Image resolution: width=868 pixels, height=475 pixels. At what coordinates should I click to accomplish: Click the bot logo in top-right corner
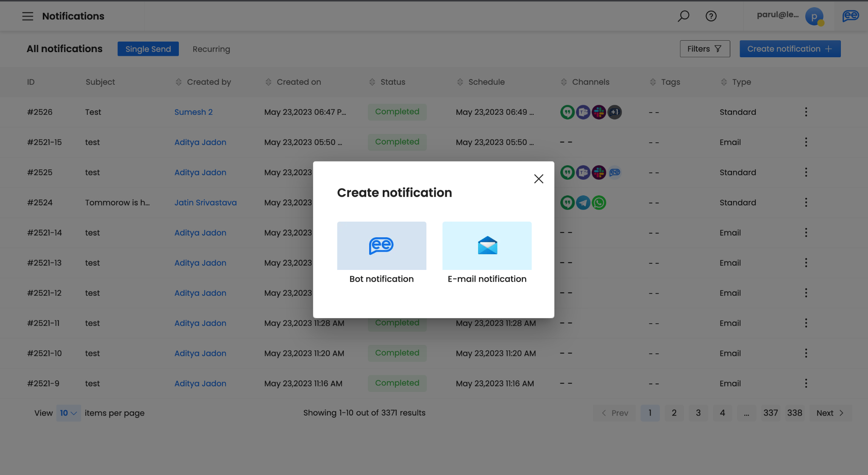(x=850, y=16)
